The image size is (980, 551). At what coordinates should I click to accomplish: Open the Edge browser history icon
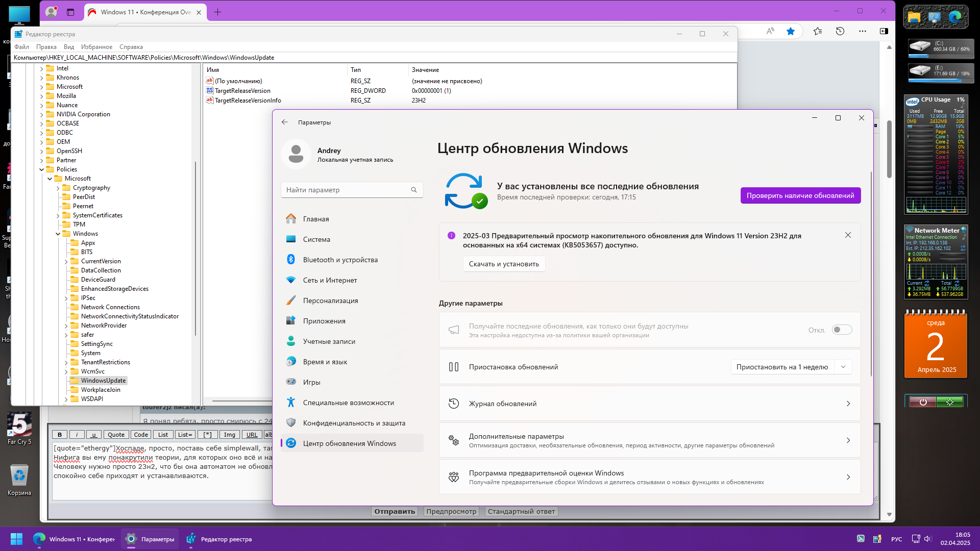pos(840,31)
